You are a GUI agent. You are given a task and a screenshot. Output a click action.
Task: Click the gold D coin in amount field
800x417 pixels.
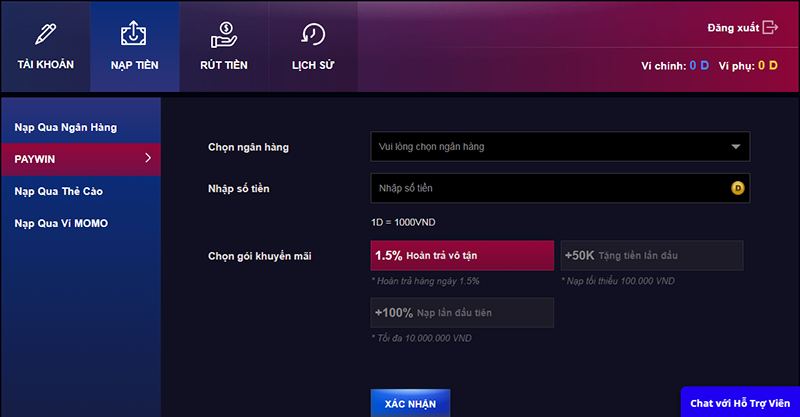738,188
